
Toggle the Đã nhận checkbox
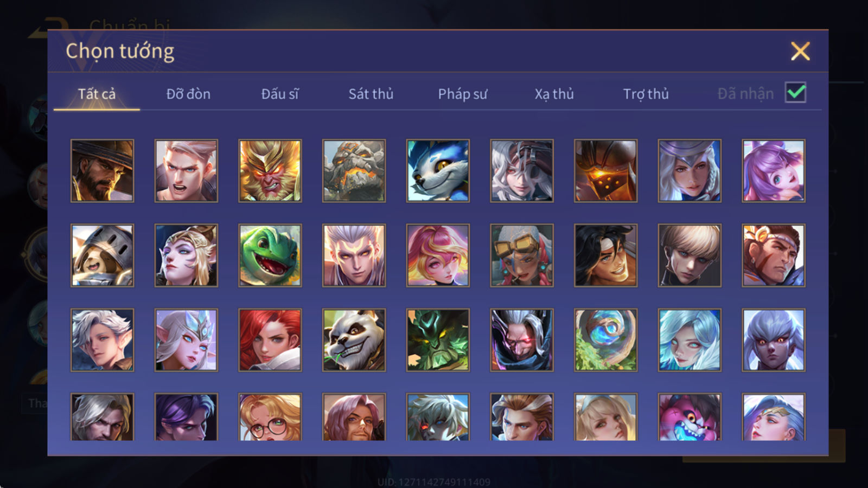pos(795,93)
